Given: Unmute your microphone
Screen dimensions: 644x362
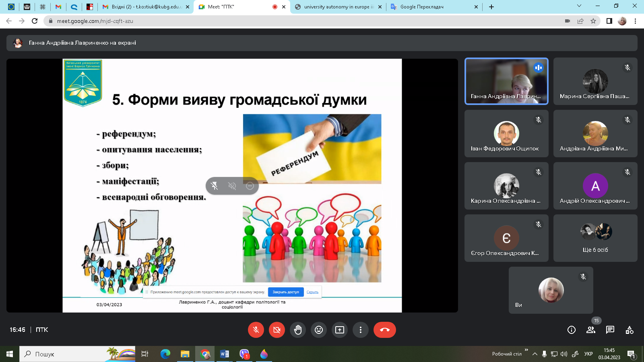Looking at the screenshot, I should (256, 329).
